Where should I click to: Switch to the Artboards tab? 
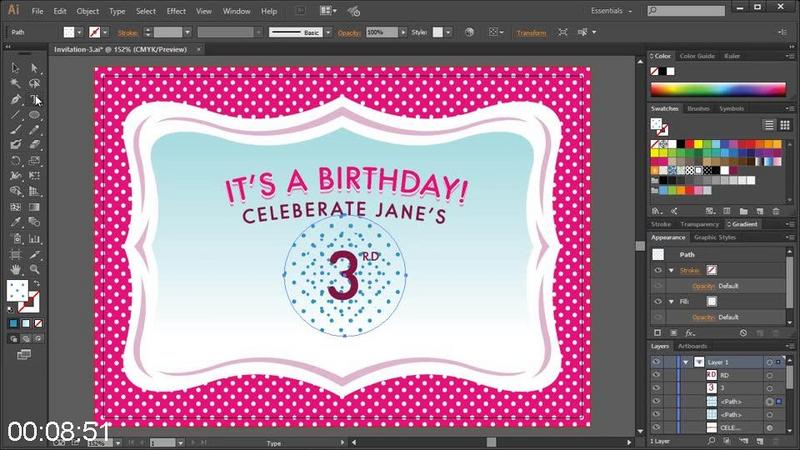pyautogui.click(x=692, y=346)
